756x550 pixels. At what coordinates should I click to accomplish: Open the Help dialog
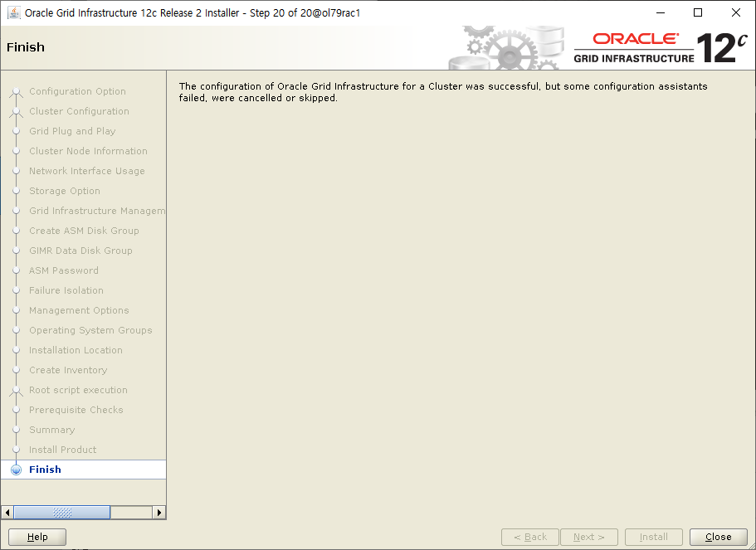coord(37,537)
